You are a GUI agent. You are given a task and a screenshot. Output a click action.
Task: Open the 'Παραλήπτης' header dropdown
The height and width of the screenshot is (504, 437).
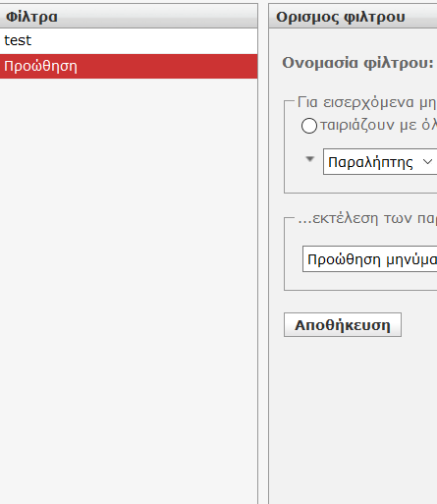(380, 162)
